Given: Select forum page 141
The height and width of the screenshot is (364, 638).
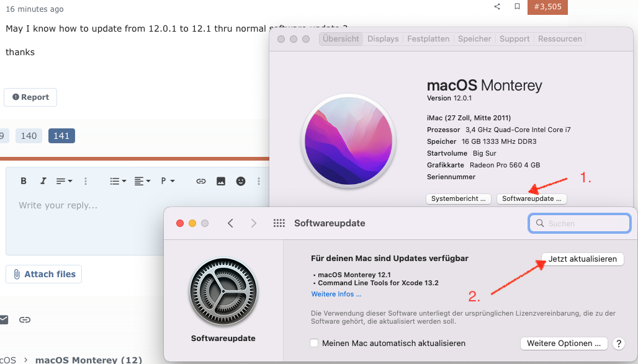Looking at the screenshot, I should click(61, 136).
